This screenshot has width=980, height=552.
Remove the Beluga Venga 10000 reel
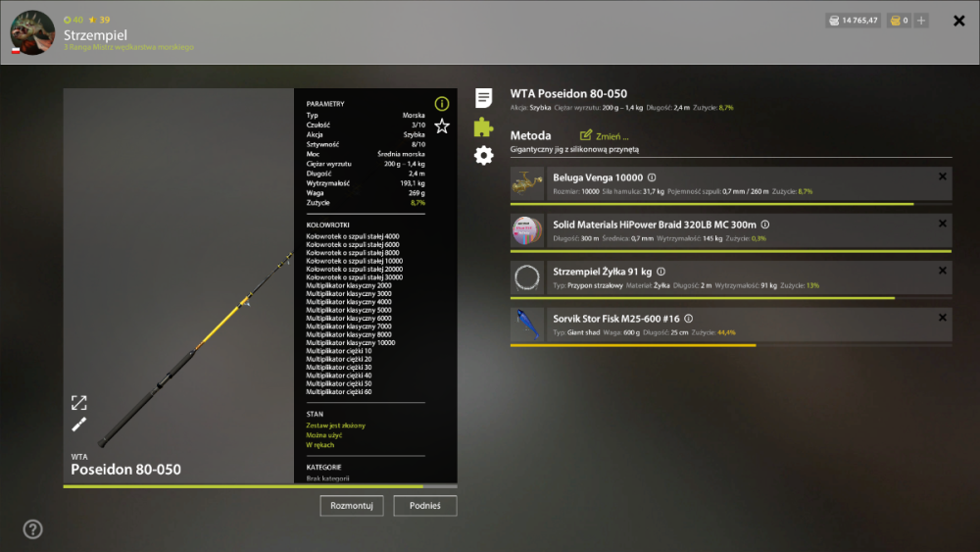[x=943, y=176]
